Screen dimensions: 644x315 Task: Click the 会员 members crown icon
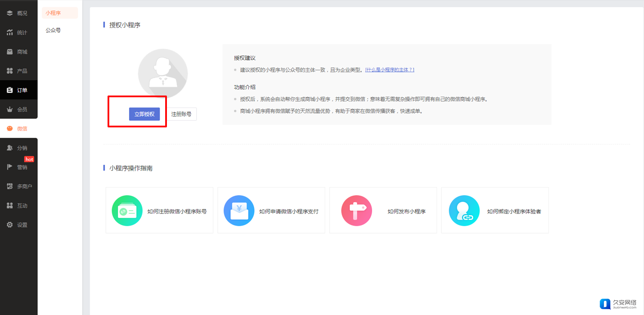[x=9, y=109]
